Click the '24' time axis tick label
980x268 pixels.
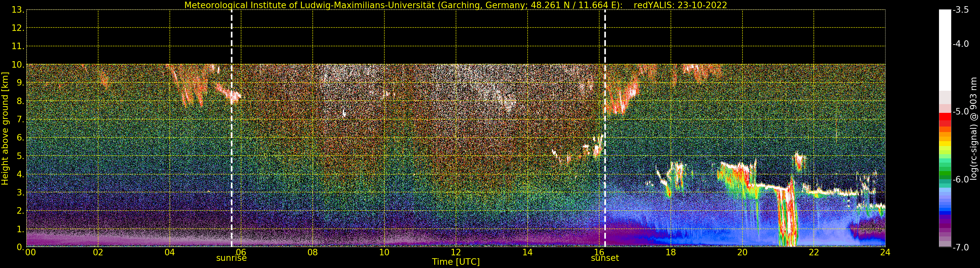tap(885, 252)
